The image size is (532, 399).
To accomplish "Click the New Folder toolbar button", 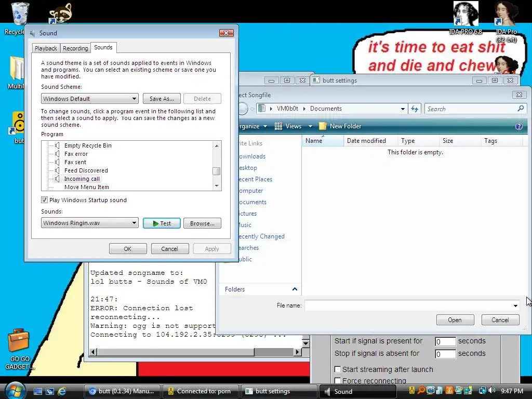I will (340, 126).
